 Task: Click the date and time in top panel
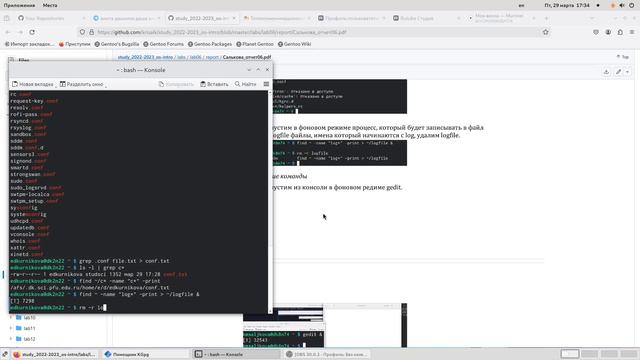tap(567, 5)
